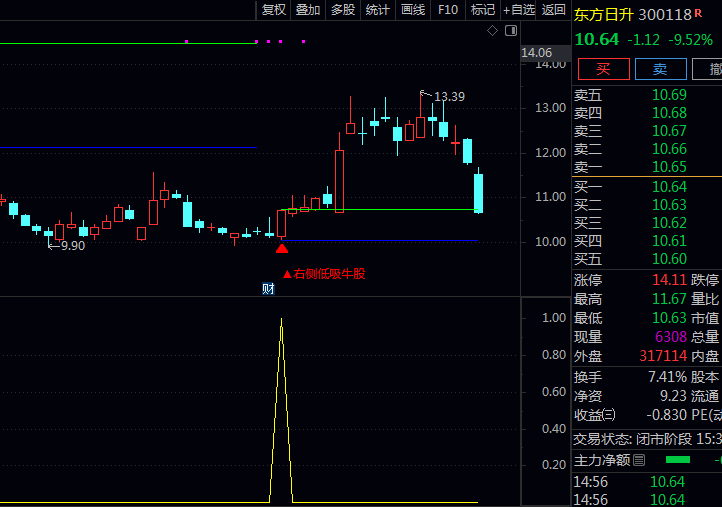Click the 卖一 price 10.65
Image resolution: width=722 pixels, height=507 pixels.
[x=669, y=167]
